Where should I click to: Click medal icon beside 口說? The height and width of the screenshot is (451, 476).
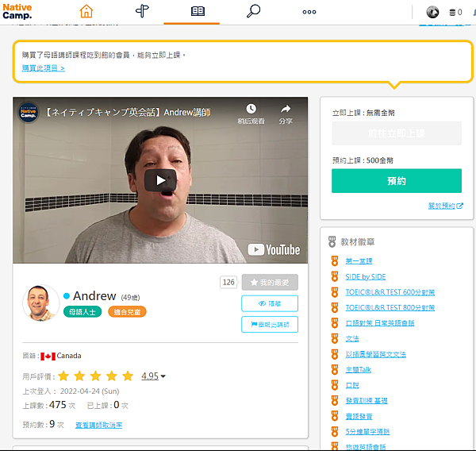335,385
